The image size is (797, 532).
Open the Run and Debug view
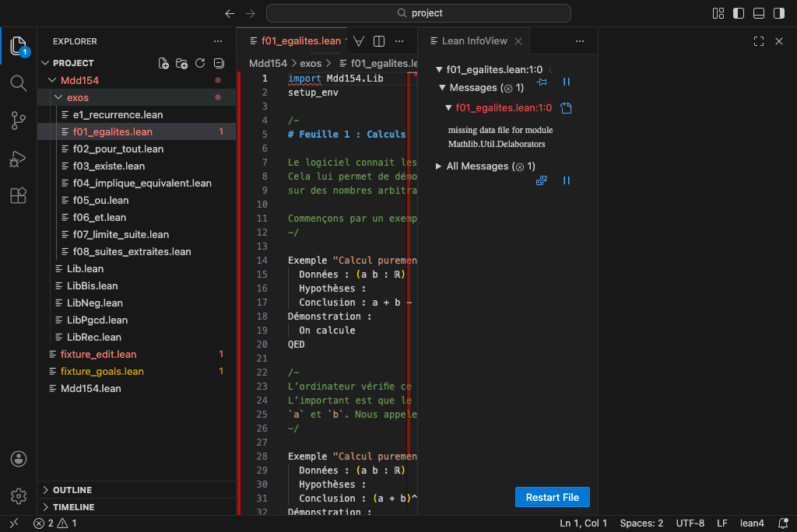coord(19,159)
